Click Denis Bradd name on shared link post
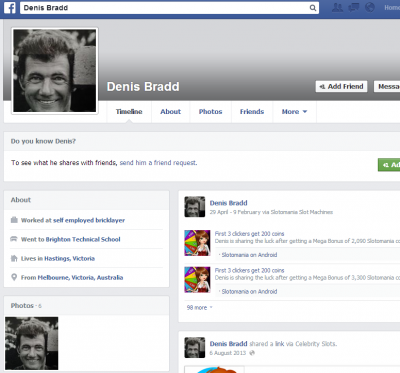Screen dimensions: 400x373 coord(228,344)
